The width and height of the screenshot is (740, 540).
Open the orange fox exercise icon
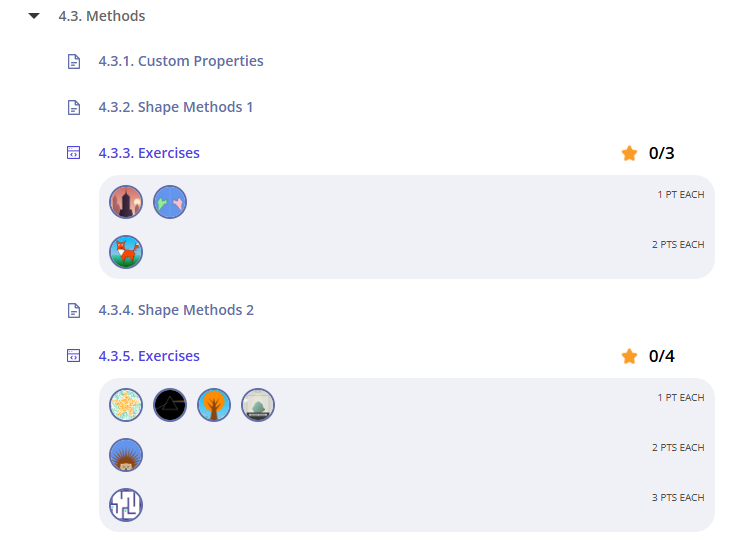pyautogui.click(x=126, y=252)
